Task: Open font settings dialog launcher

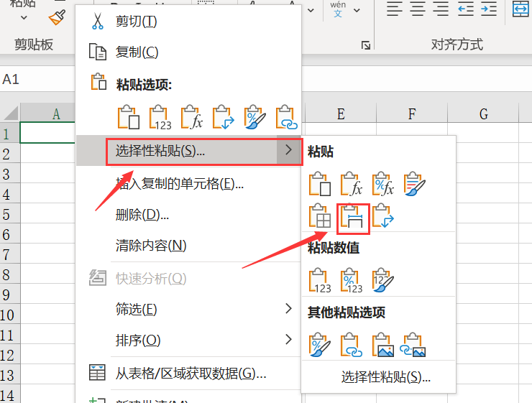Action: click(x=365, y=45)
